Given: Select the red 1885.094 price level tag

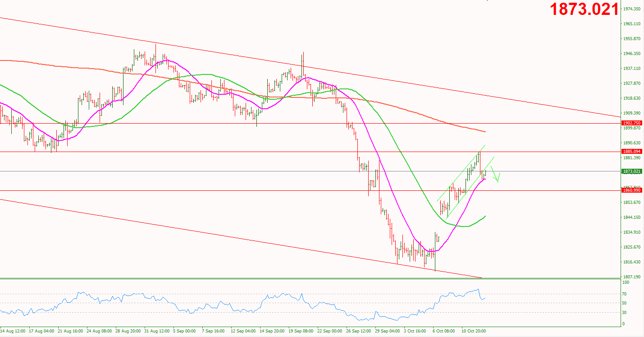Looking at the screenshot, I should 631,152.
